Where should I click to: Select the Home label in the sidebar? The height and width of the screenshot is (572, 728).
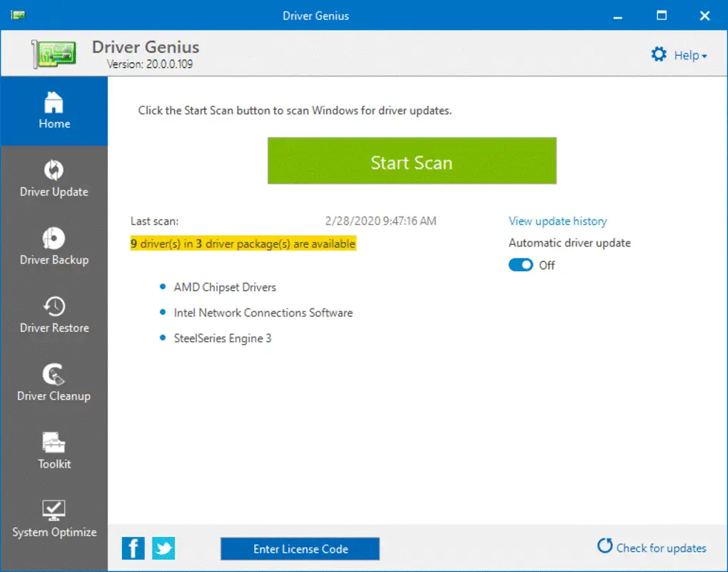[x=54, y=124]
